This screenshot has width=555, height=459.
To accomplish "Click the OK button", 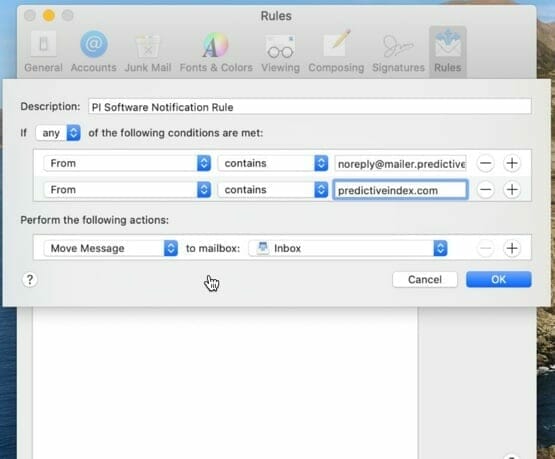I will pos(499,279).
